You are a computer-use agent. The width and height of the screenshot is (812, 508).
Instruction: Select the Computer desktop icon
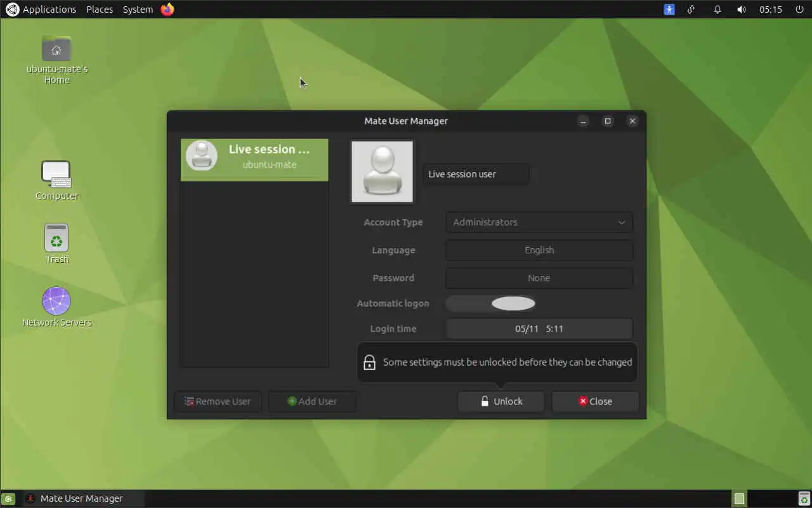[x=56, y=180]
